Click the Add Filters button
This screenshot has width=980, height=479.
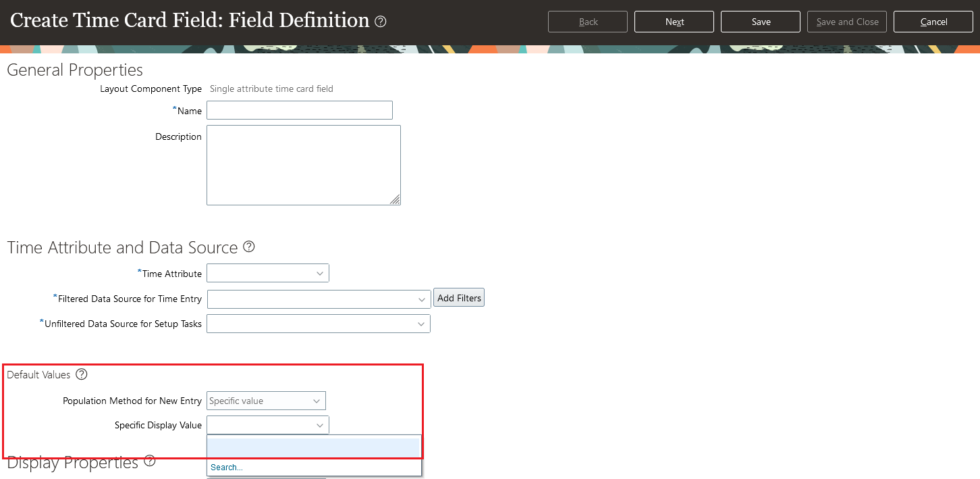458,297
